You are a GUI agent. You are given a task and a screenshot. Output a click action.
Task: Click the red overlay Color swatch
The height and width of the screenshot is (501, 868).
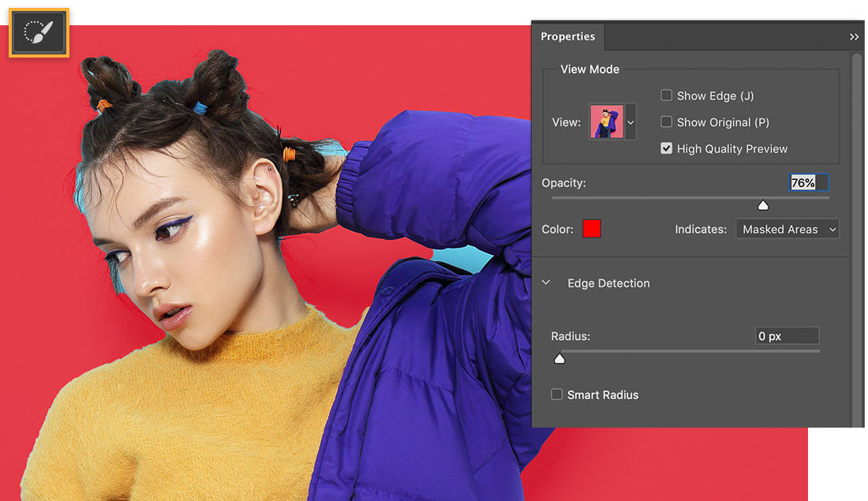pos(592,229)
